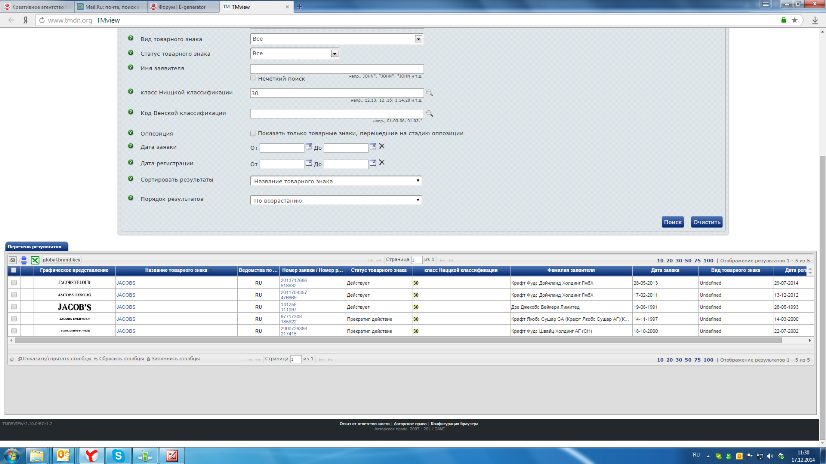Open calendar for Дата регистрации From field
This screenshot has height=464, width=826.
pyautogui.click(x=309, y=163)
